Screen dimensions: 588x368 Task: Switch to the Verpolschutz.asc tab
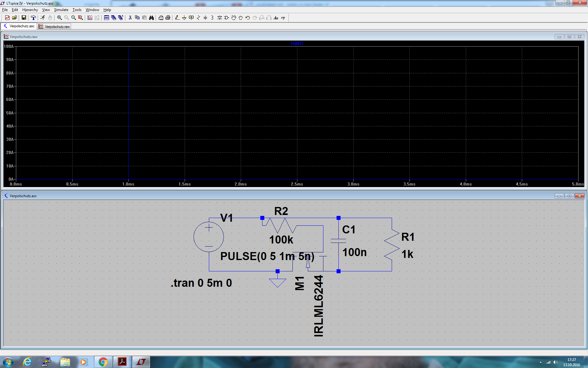point(19,26)
